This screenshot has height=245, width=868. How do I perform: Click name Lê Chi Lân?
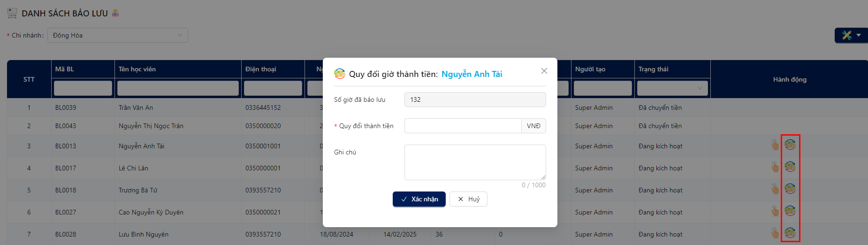(x=133, y=168)
